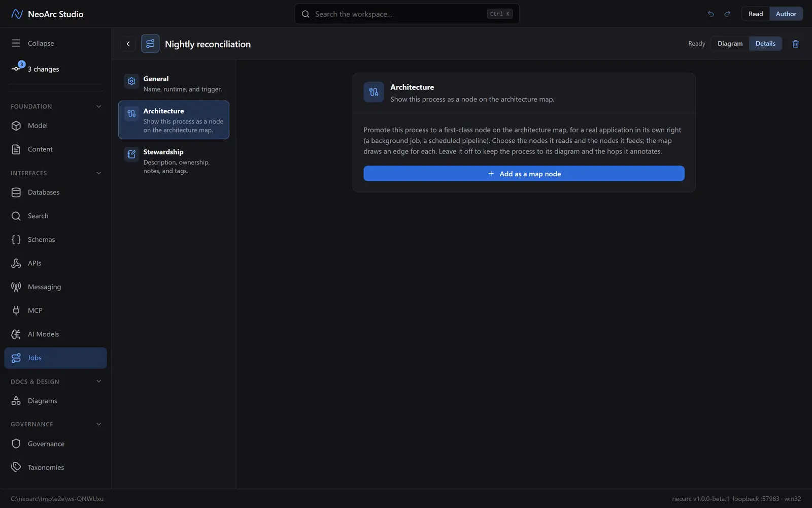
Task: Click the job icon beside Nightly reconciliation title
Action: click(150, 44)
